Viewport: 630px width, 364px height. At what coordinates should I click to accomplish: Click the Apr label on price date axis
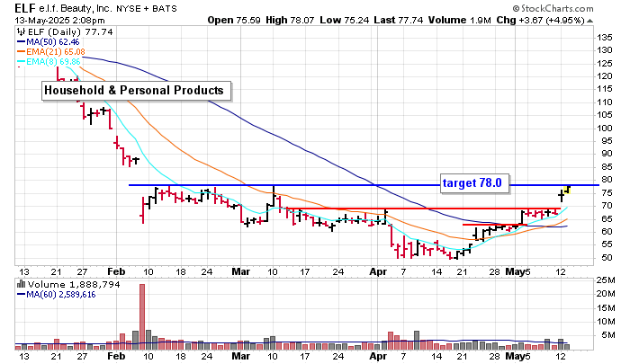coord(378,271)
